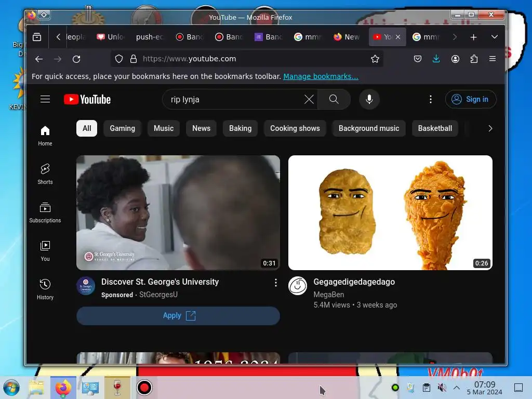Open the Firefox extensions puzzle icon
This screenshot has width=532, height=399.
[x=474, y=59]
